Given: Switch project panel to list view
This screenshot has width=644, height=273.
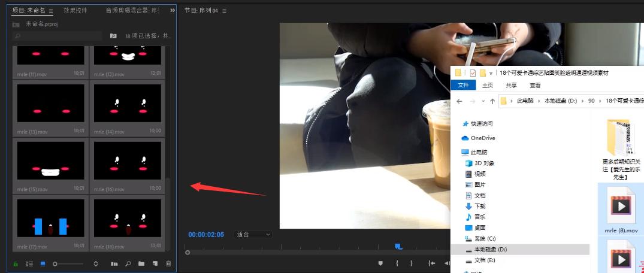Looking at the screenshot, I should click(x=29, y=263).
